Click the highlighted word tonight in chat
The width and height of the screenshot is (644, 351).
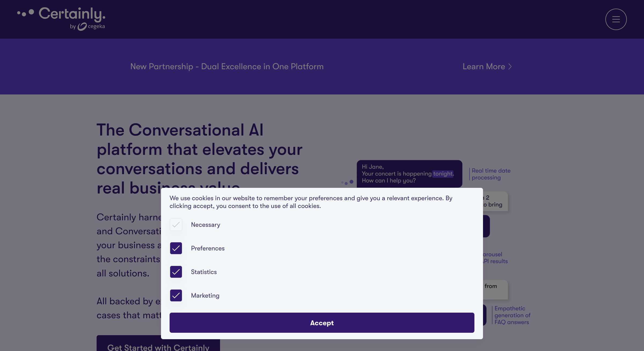tap(443, 174)
